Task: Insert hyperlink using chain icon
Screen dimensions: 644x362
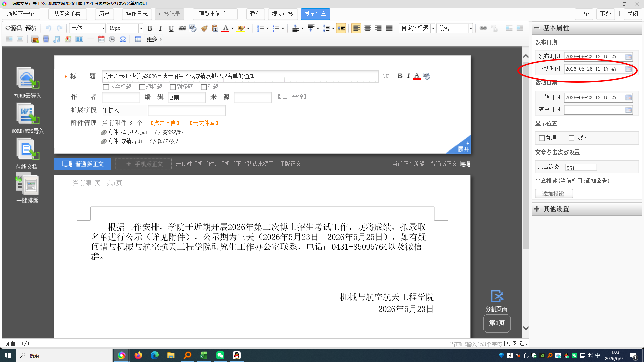Action: click(483, 28)
